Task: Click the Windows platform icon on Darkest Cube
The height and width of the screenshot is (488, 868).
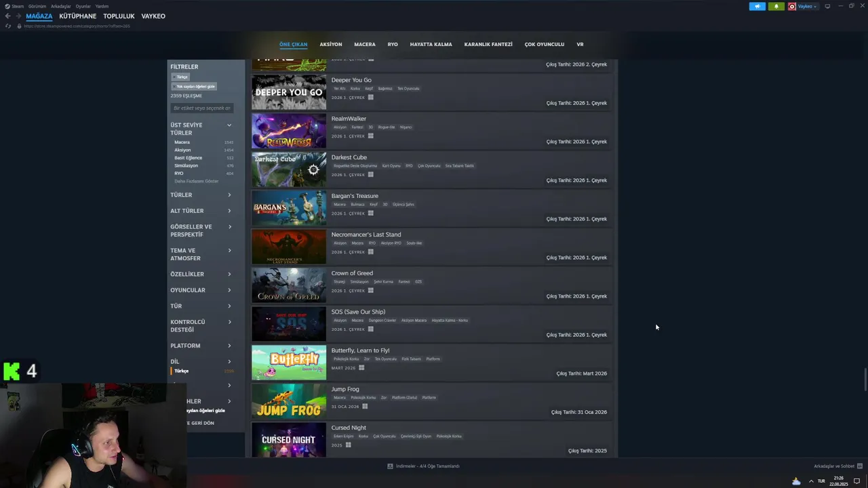Action: click(370, 175)
